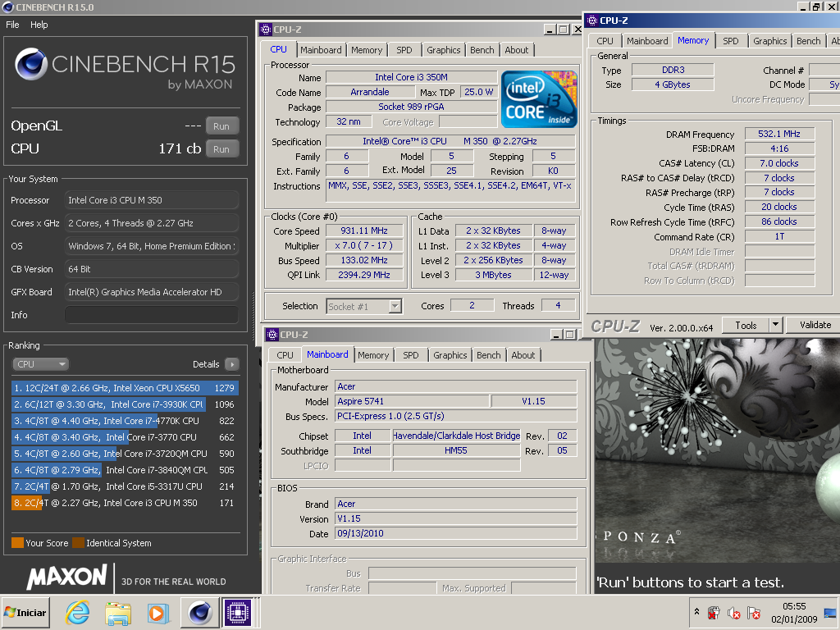Click the Intel Core i3 inside logo
The width and height of the screenshot is (840, 630).
click(539, 99)
